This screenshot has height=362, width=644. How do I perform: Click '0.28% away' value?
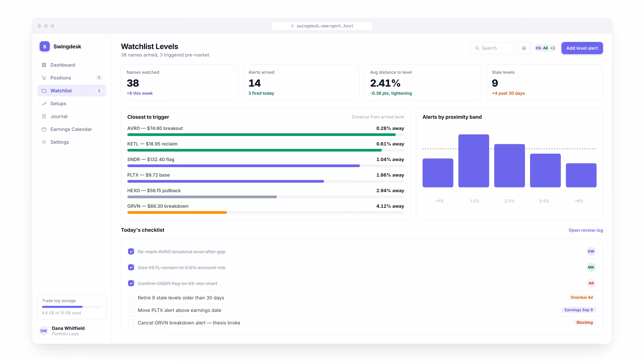pos(390,128)
